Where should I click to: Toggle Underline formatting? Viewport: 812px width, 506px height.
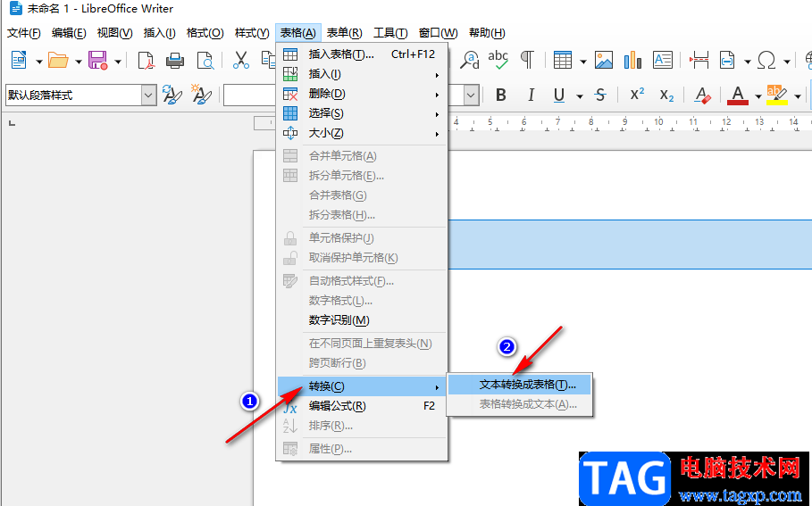point(559,95)
